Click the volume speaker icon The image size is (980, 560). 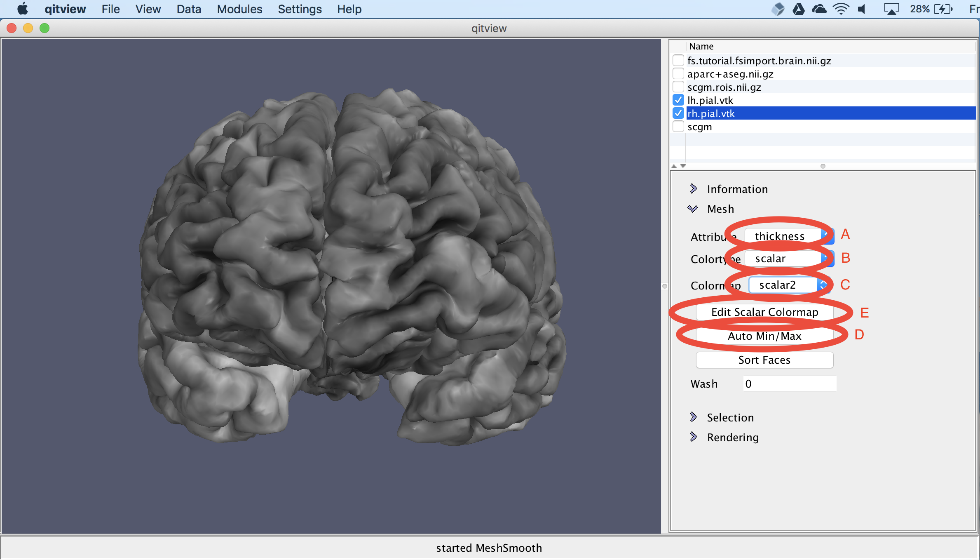pos(862,9)
